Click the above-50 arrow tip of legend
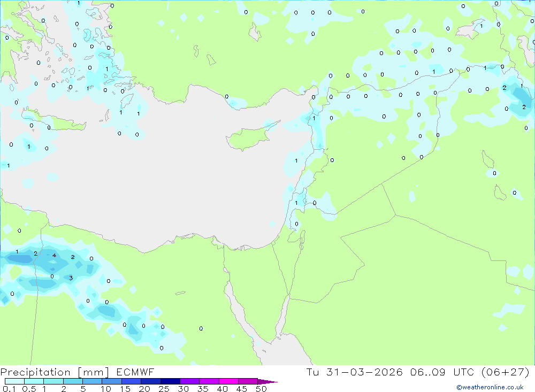Viewport: 535px width, 392px height. [x=267, y=382]
